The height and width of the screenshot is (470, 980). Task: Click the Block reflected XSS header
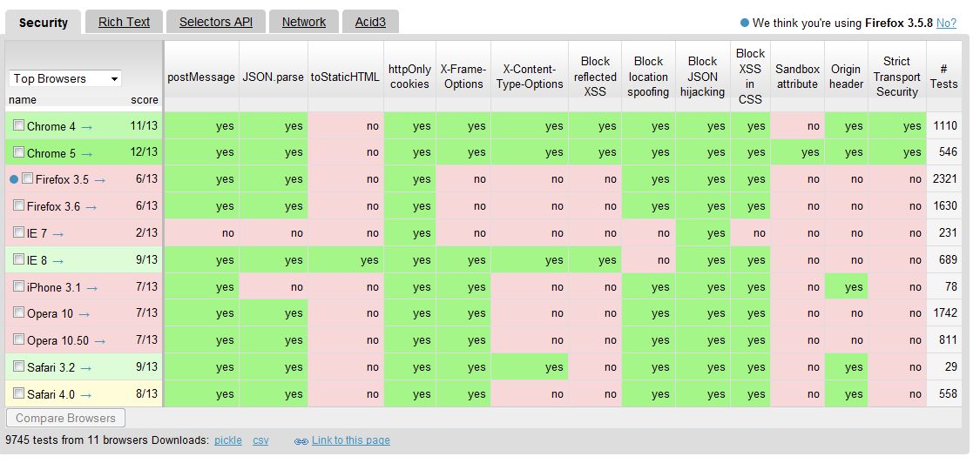click(x=595, y=77)
